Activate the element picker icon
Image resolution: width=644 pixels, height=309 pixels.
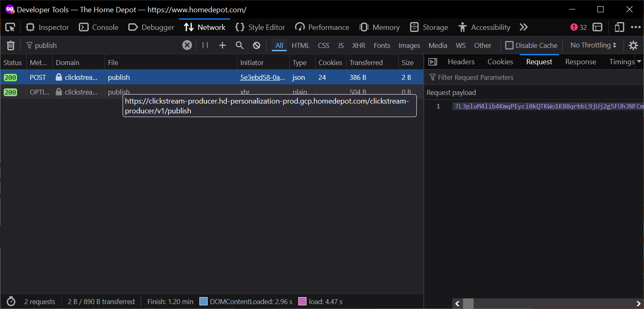pos(10,27)
